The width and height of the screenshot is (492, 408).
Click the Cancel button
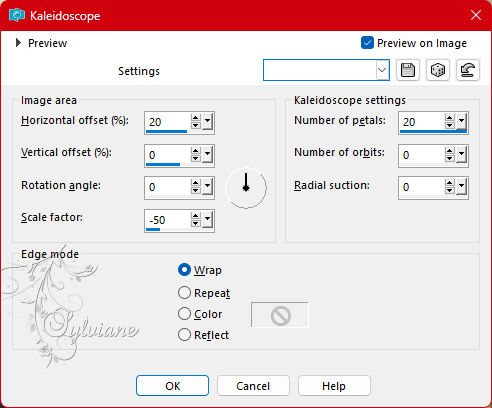click(253, 386)
